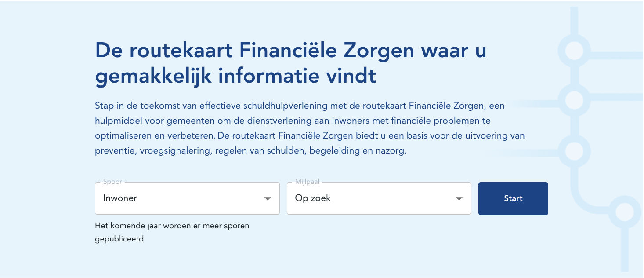The width and height of the screenshot is (644, 278).
Task: Click the heading line "gemakkelijk informatie vindt"
Action: (235, 76)
